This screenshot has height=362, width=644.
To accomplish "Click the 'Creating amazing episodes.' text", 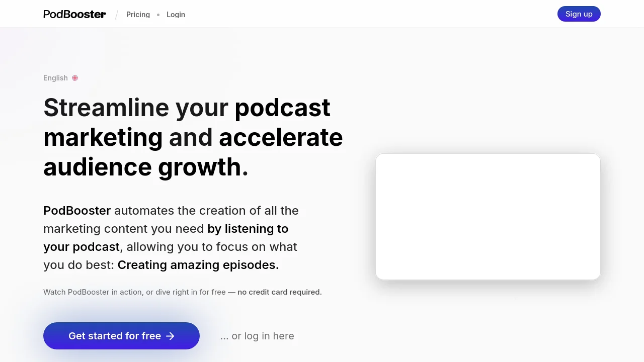I will (x=198, y=265).
